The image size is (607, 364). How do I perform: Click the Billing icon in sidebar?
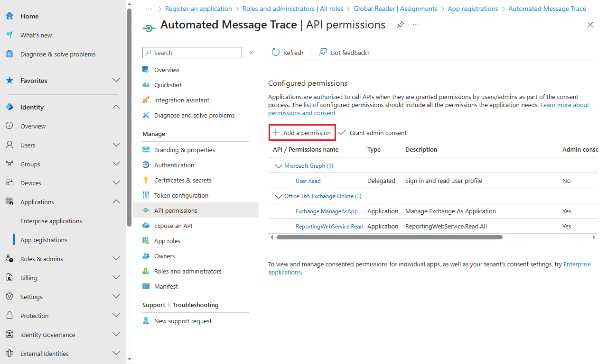[9, 278]
